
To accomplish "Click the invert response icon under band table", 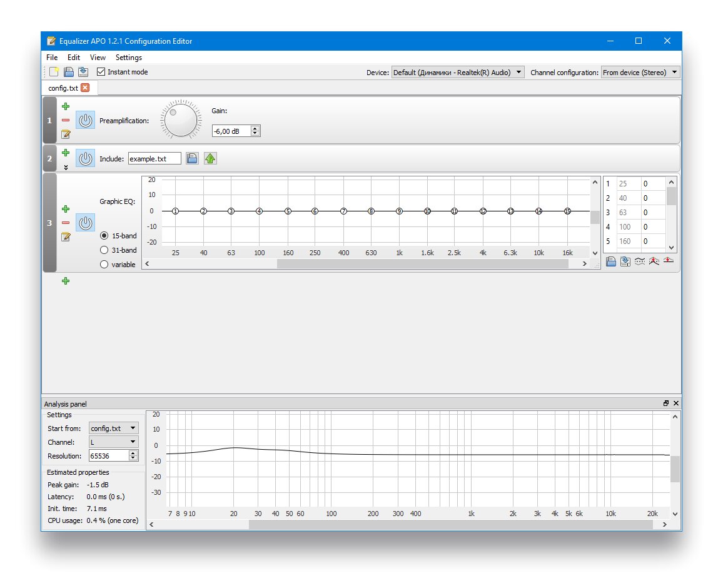I will tap(640, 261).
